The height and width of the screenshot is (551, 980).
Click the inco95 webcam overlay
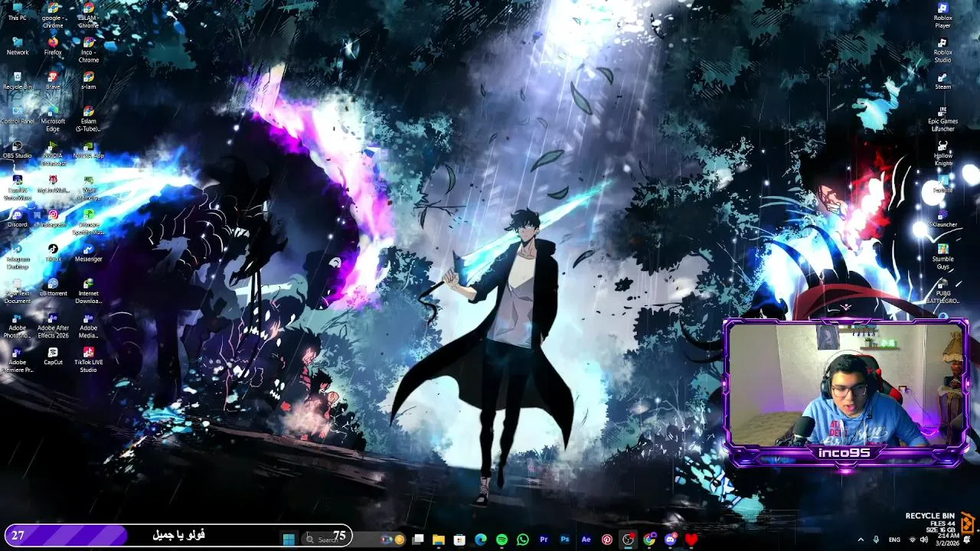click(846, 393)
